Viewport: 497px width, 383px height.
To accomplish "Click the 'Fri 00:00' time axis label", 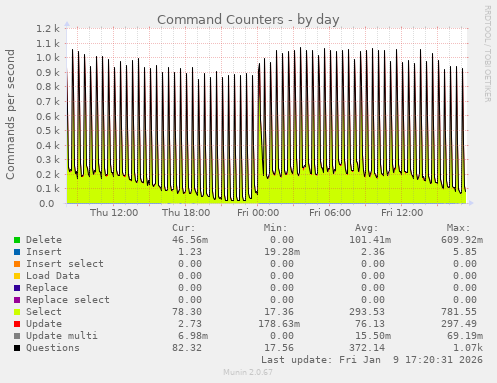I will pos(258,213).
